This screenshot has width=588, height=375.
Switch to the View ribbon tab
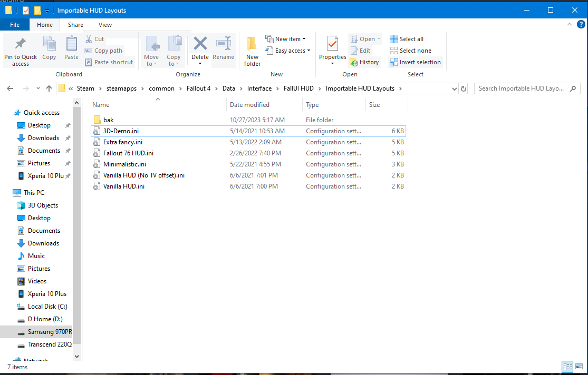click(x=105, y=25)
